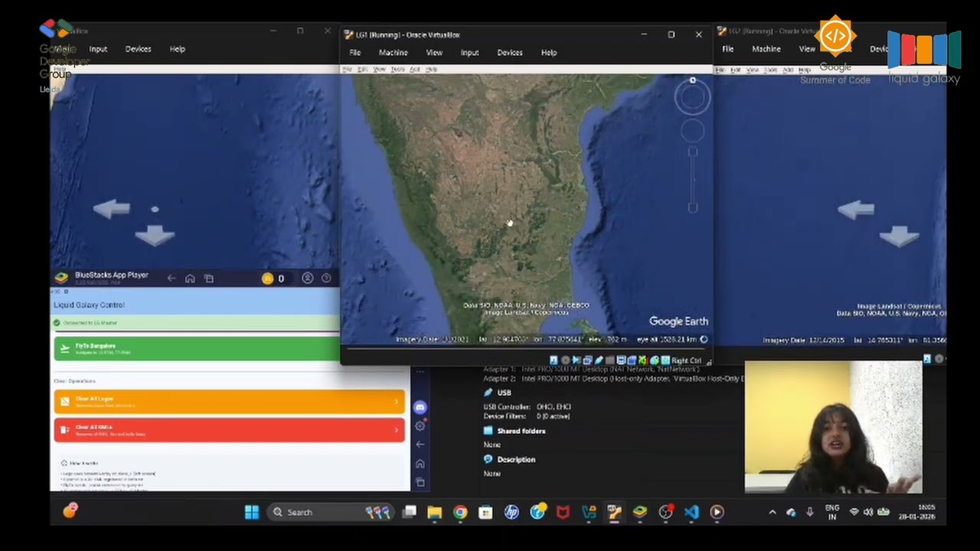Open Input menu in LG1 VirtualBox window
Screen dimensions: 980x551
click(469, 53)
